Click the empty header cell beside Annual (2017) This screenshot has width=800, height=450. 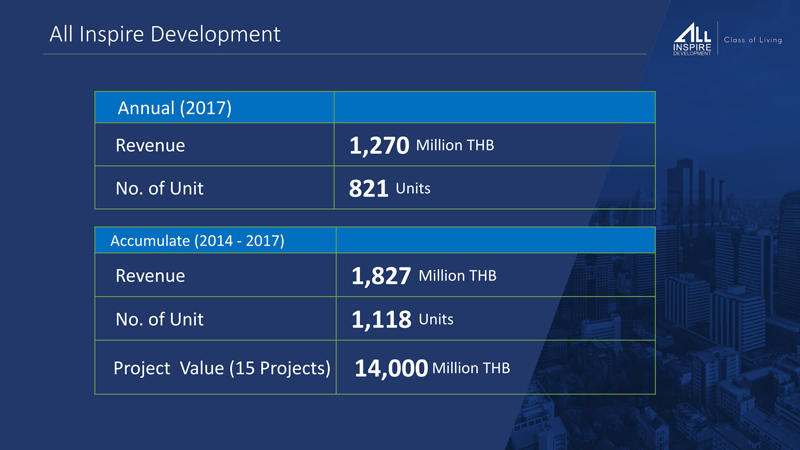coord(495,108)
